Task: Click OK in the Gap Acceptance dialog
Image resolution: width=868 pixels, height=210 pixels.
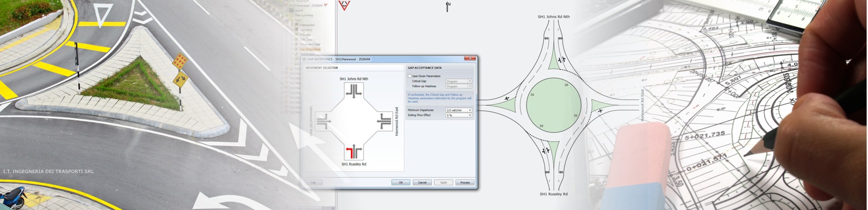Action: coord(401,183)
